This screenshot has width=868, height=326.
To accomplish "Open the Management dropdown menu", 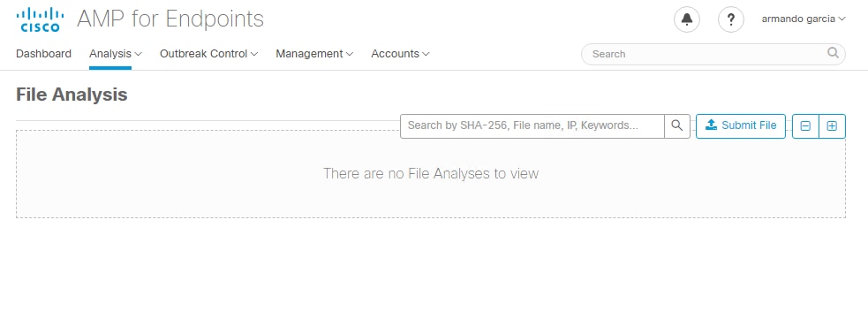I will 314,54.
